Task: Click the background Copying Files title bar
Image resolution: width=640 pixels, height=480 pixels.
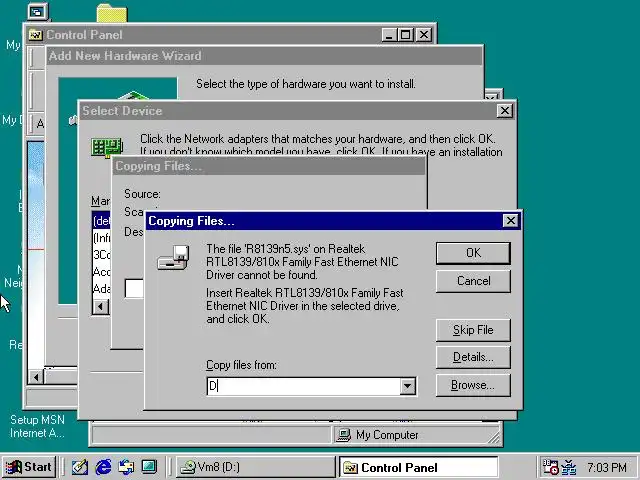Action: point(269,166)
